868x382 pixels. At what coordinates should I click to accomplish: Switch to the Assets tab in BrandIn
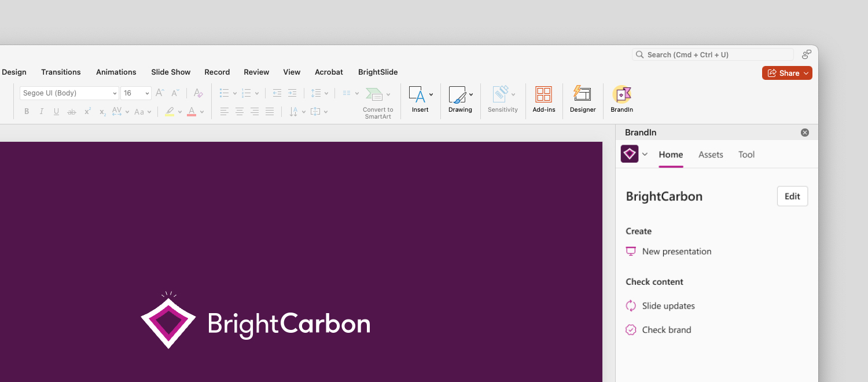[x=711, y=155]
